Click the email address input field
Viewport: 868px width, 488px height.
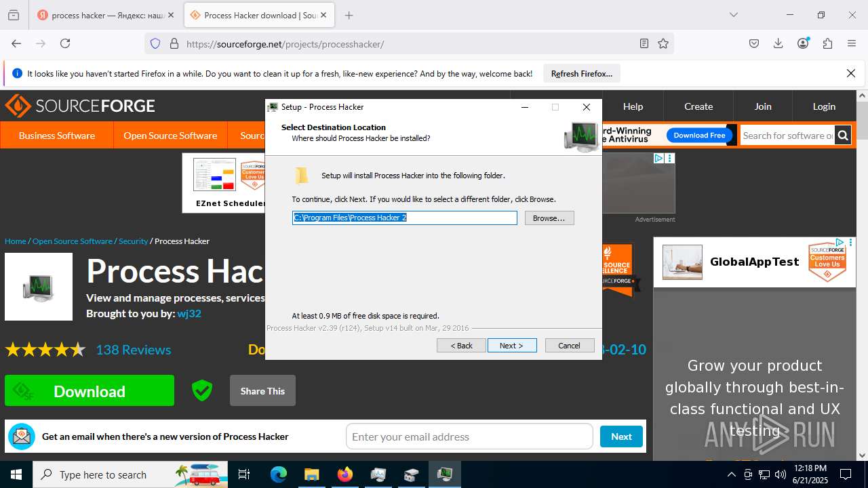pos(469,436)
